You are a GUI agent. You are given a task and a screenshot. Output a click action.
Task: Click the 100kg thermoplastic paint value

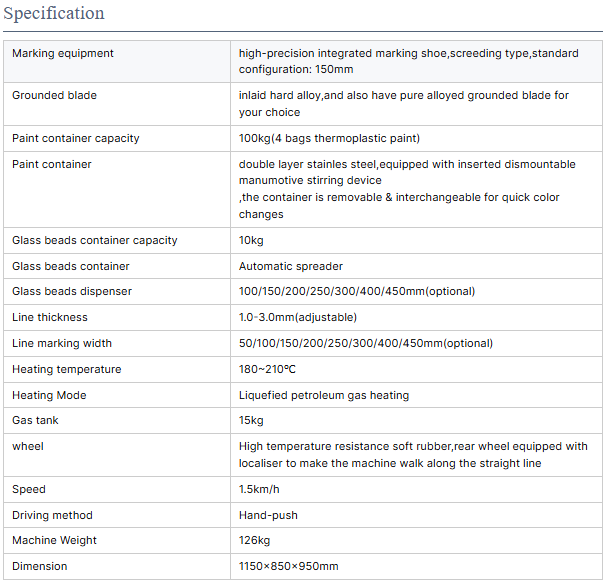click(x=329, y=138)
